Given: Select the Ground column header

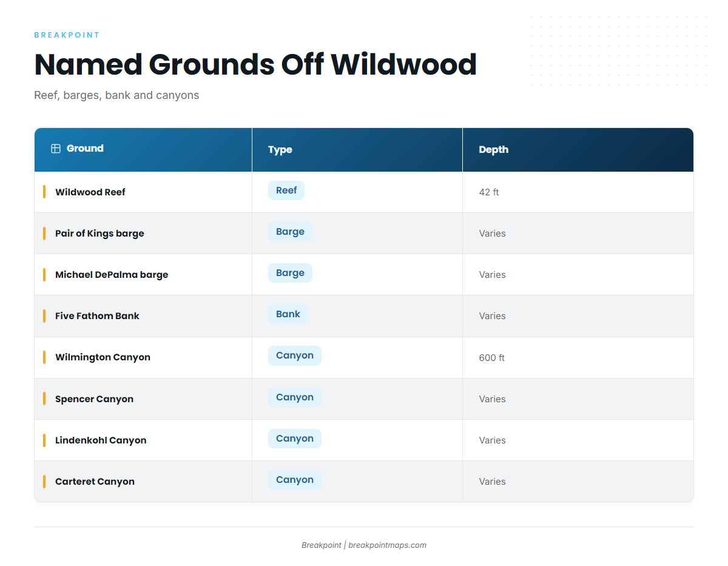Looking at the screenshot, I should click(143, 149).
